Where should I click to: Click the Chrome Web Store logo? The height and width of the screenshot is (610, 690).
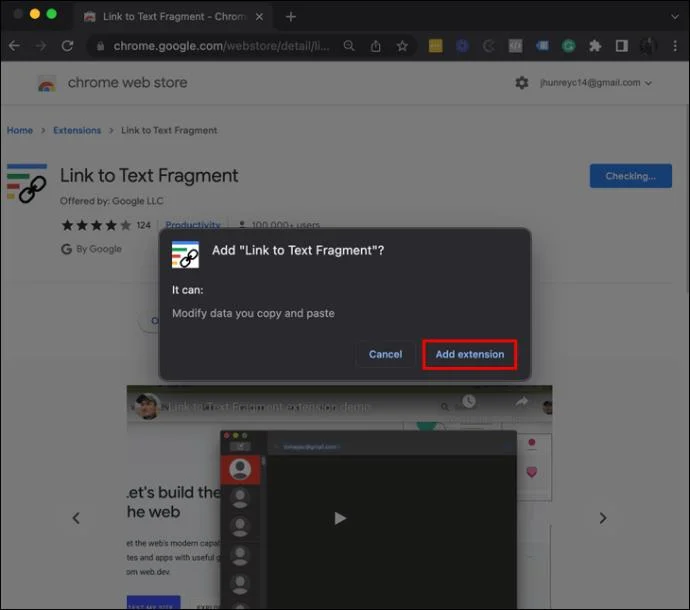[47, 83]
